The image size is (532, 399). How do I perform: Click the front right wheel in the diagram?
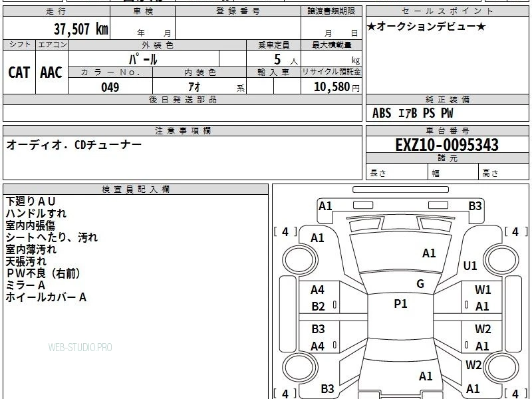[x=501, y=260]
